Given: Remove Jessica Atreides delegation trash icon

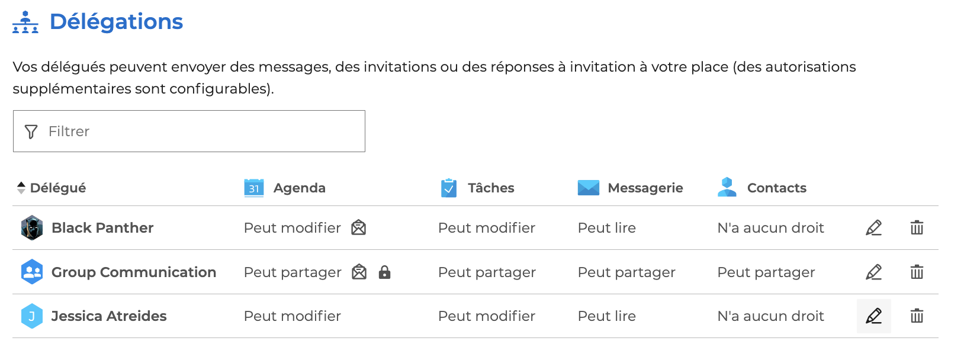Looking at the screenshot, I should [917, 316].
